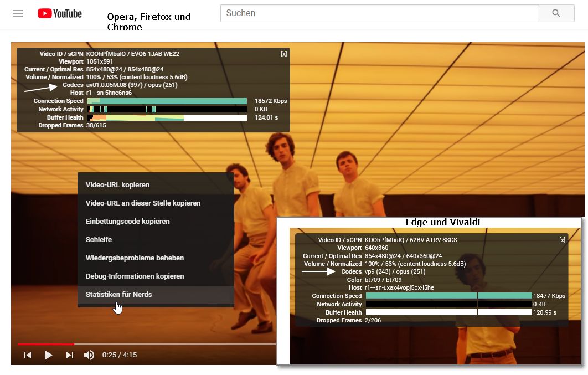
Task: Skip to next video
Action: pyautogui.click(x=69, y=355)
